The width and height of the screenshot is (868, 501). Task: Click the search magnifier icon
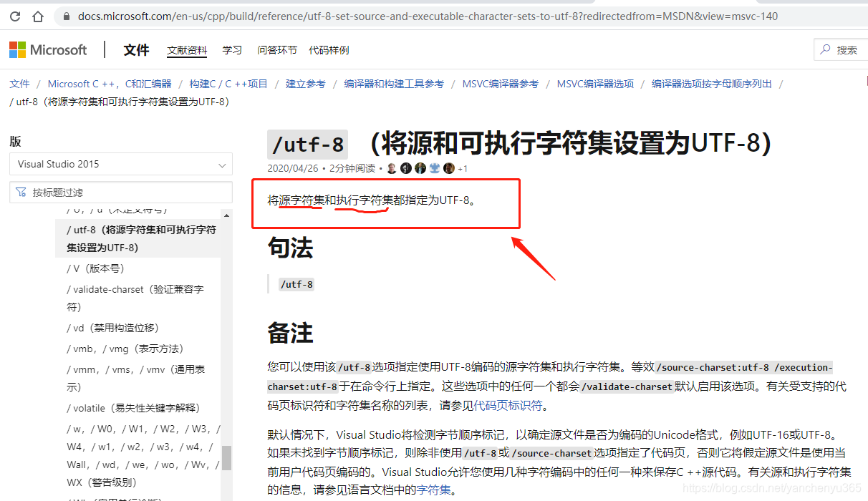coord(826,49)
